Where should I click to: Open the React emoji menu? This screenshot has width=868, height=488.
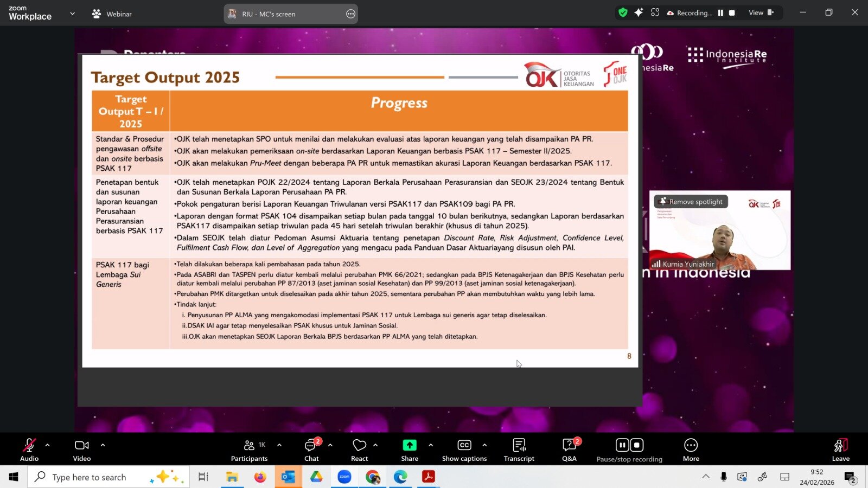(359, 450)
